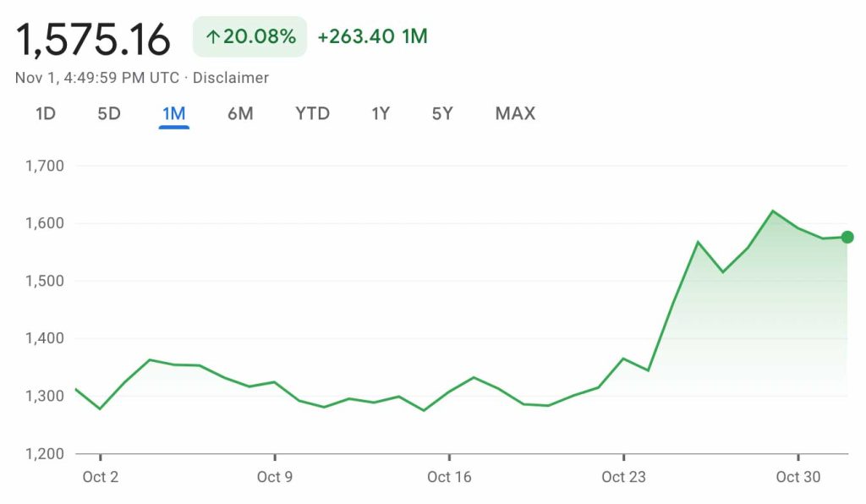
Task: Open the 6M range tab
Action: click(x=240, y=113)
